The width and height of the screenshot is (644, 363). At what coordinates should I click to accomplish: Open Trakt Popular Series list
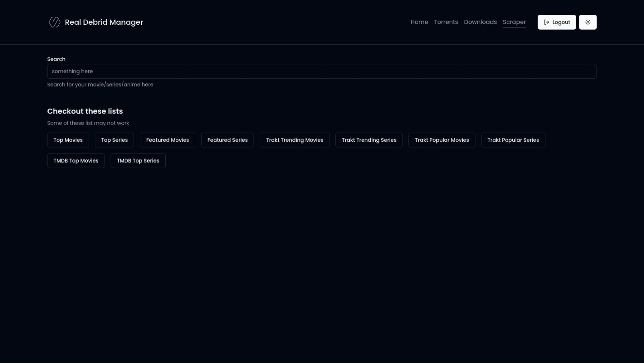coord(513,140)
